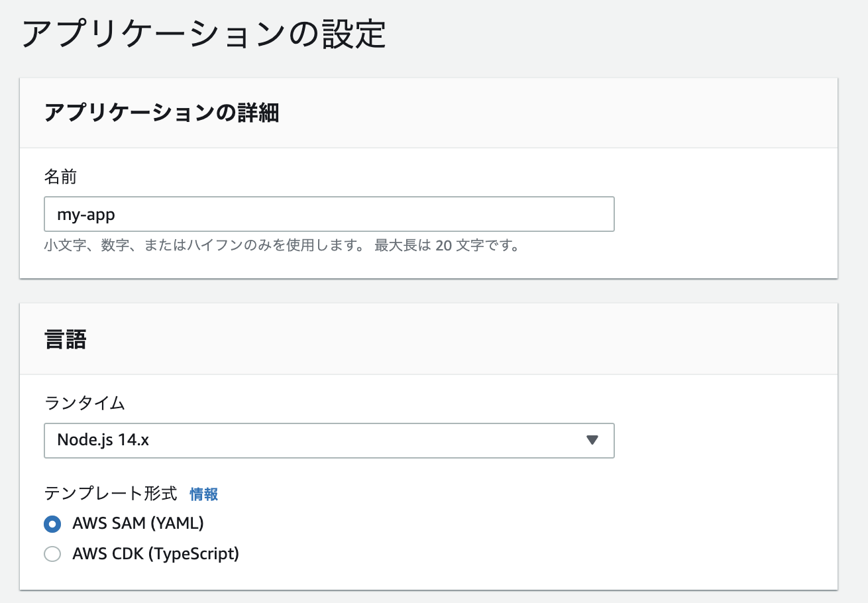Select the AWS SAM (YAML) radio button
The height and width of the screenshot is (603, 868).
point(52,523)
